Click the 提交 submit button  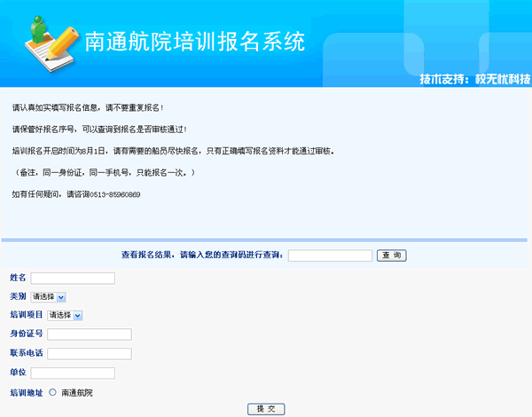pyautogui.click(x=266, y=409)
